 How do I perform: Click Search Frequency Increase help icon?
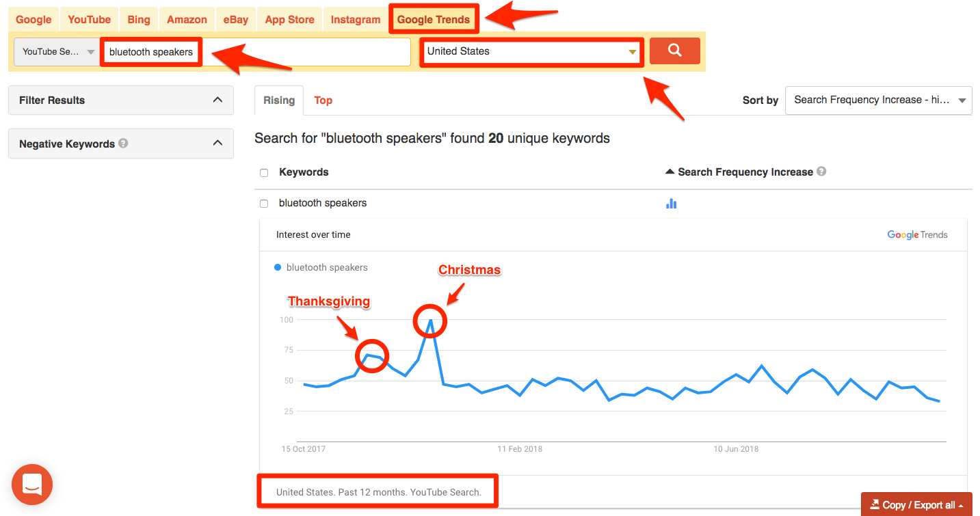821,172
